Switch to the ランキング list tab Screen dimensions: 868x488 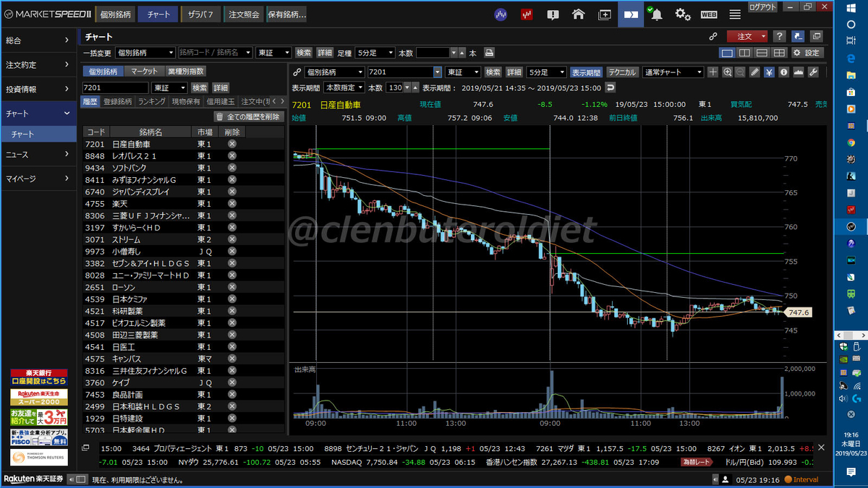pos(152,102)
